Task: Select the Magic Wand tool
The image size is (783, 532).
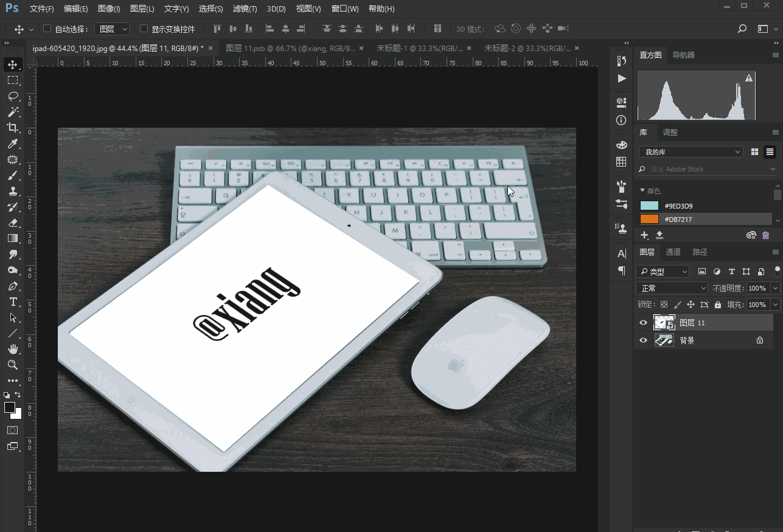Action: click(13, 112)
